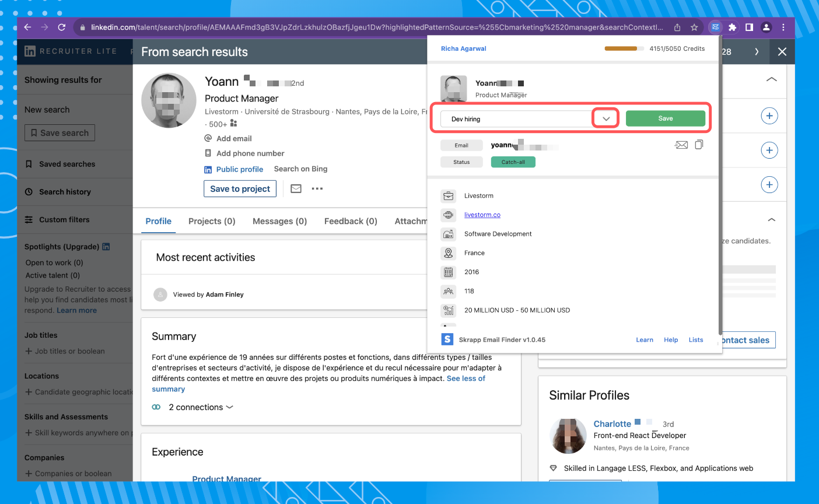Click the Add email icon row

[228, 138]
